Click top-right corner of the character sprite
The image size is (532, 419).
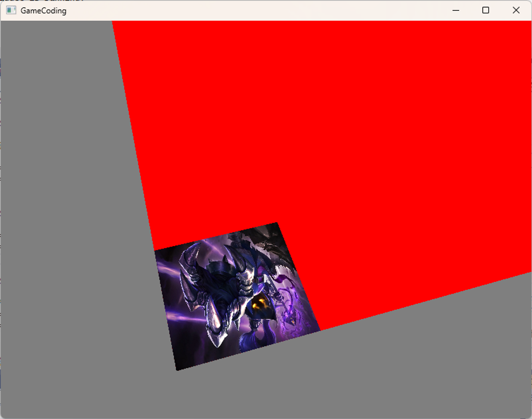277,224
